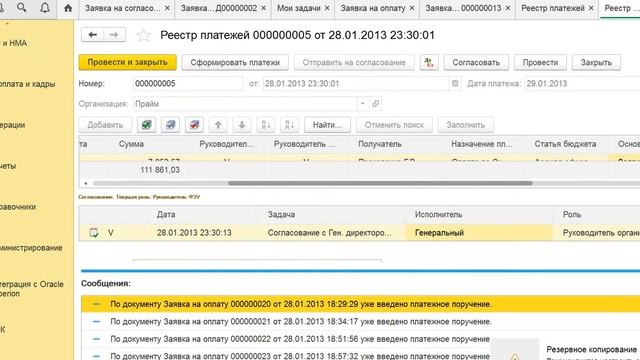Click Отправить на согласование button

pyautogui.click(x=354, y=62)
